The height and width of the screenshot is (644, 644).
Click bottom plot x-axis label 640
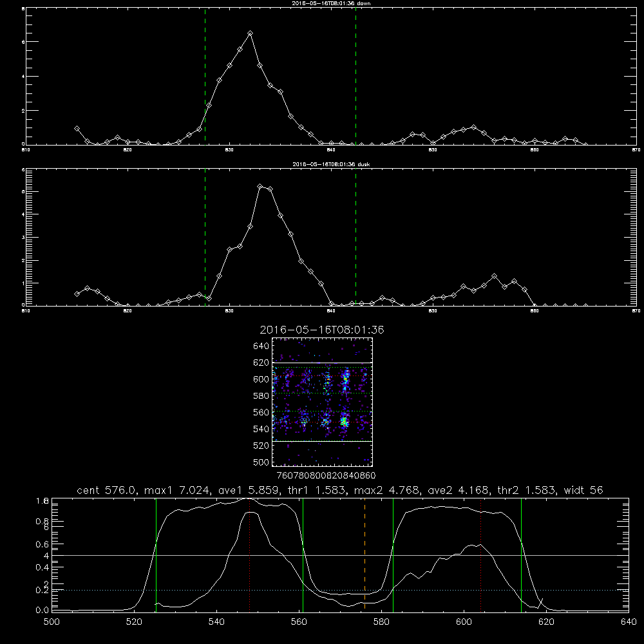click(629, 622)
